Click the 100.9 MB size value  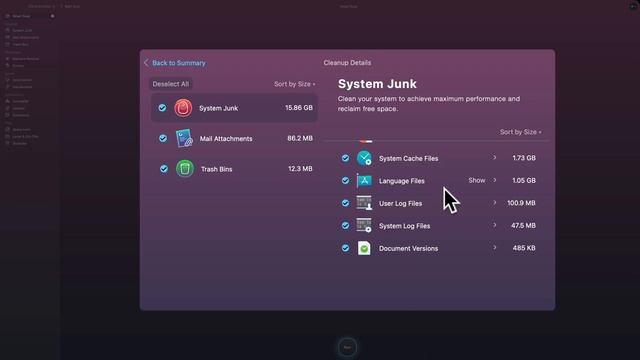(521, 203)
